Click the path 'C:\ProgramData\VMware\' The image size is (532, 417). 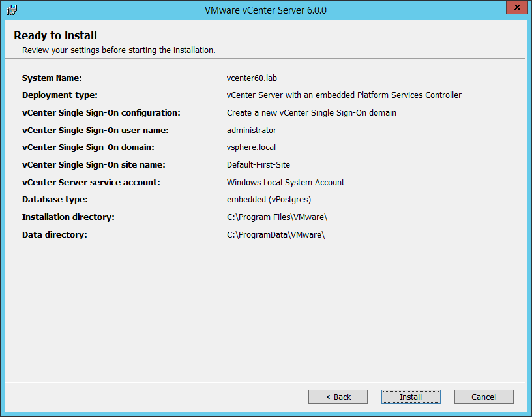click(276, 235)
